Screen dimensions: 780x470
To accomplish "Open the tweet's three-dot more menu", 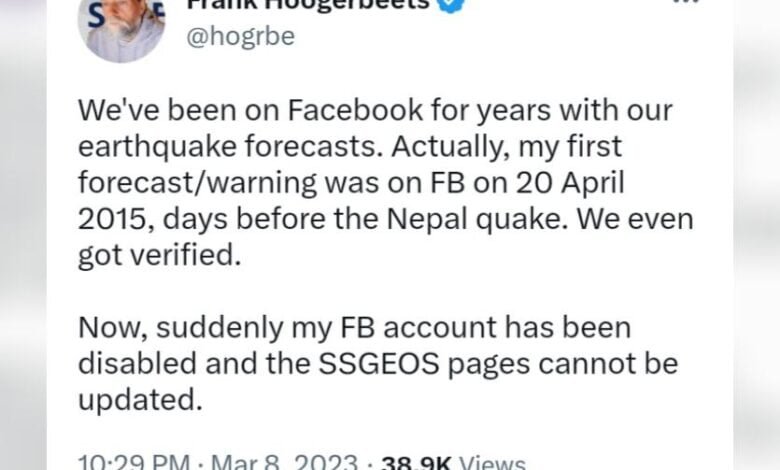I will click(685, 4).
